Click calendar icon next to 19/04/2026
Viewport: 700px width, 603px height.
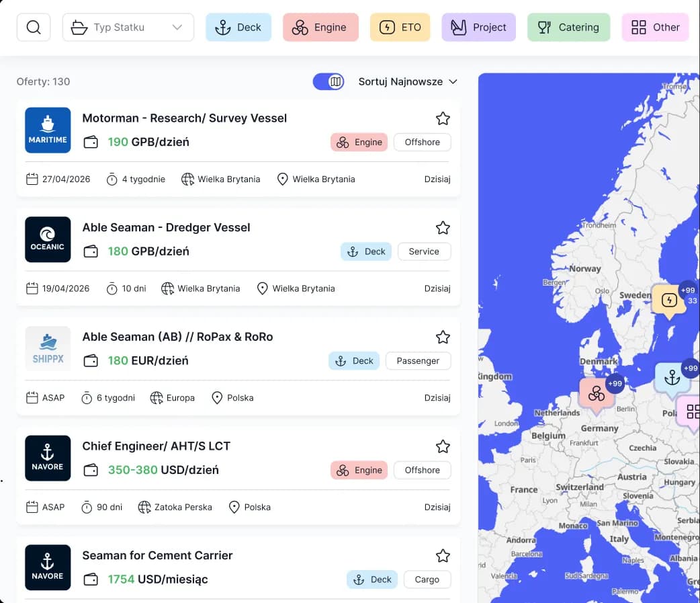32,288
